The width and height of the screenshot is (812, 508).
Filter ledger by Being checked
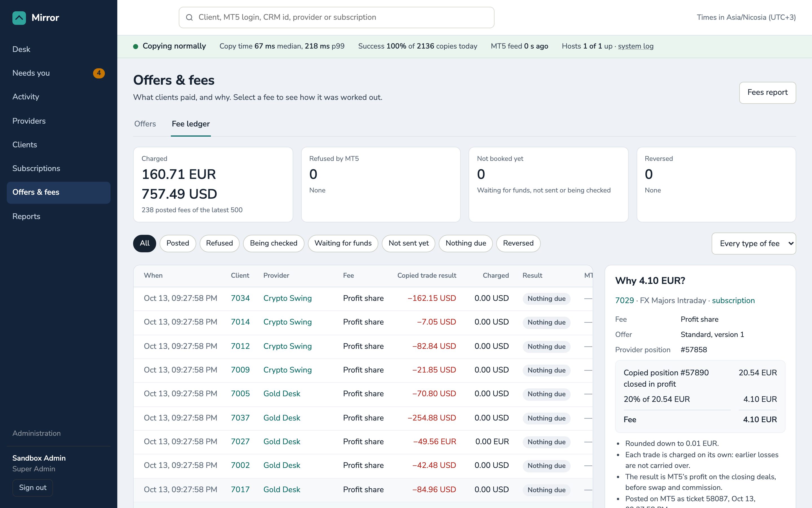273,243
